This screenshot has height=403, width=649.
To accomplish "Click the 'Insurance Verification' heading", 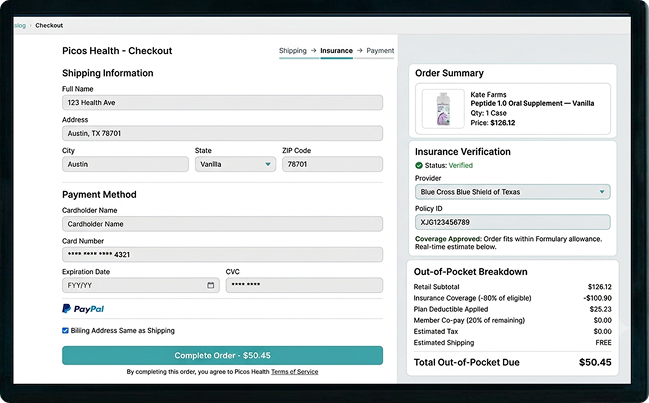I will click(x=463, y=152).
